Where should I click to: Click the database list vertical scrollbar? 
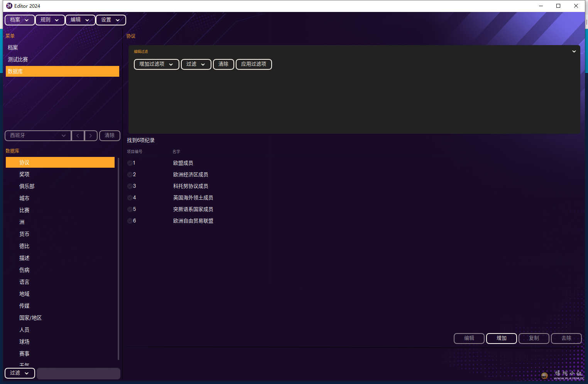pyautogui.click(x=118, y=258)
